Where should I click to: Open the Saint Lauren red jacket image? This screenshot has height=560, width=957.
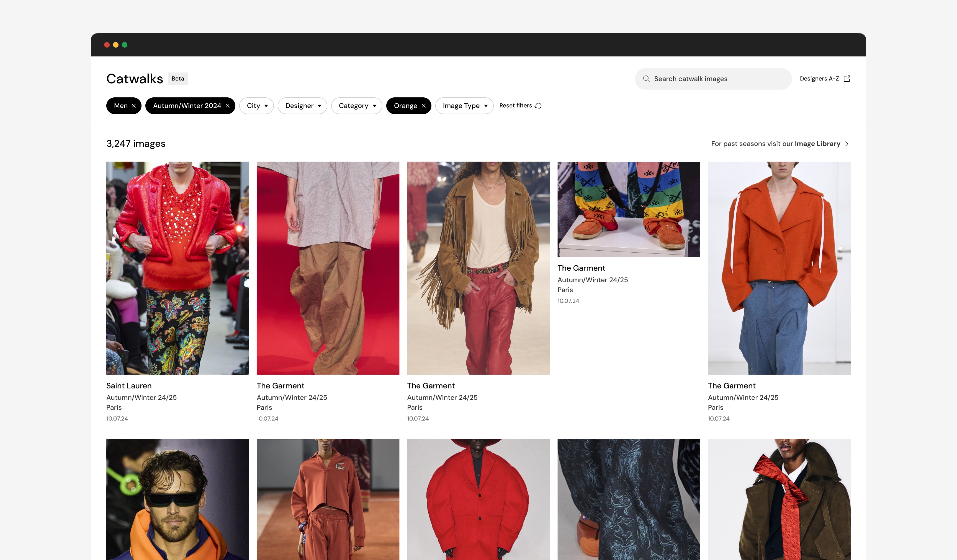(177, 268)
